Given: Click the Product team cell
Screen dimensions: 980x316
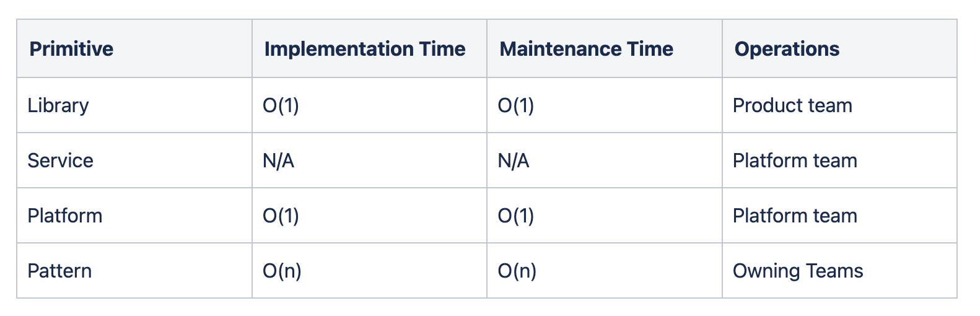Looking at the screenshot, I should (792, 105).
